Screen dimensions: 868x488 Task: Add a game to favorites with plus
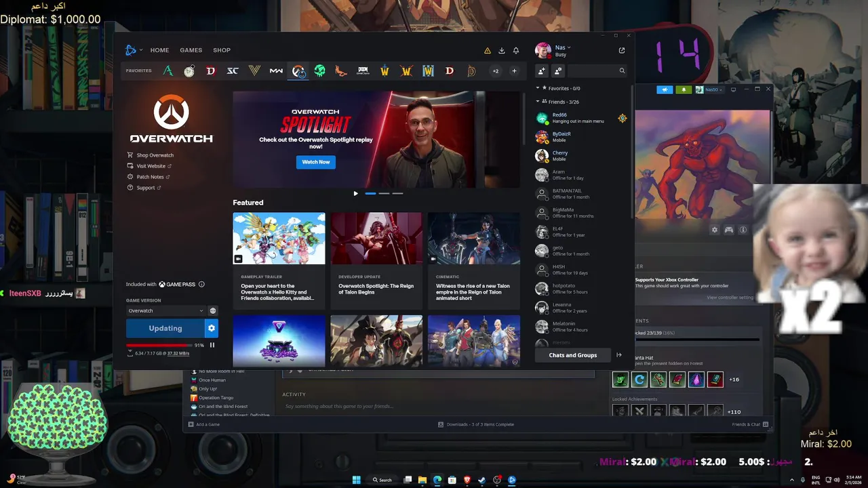point(514,70)
